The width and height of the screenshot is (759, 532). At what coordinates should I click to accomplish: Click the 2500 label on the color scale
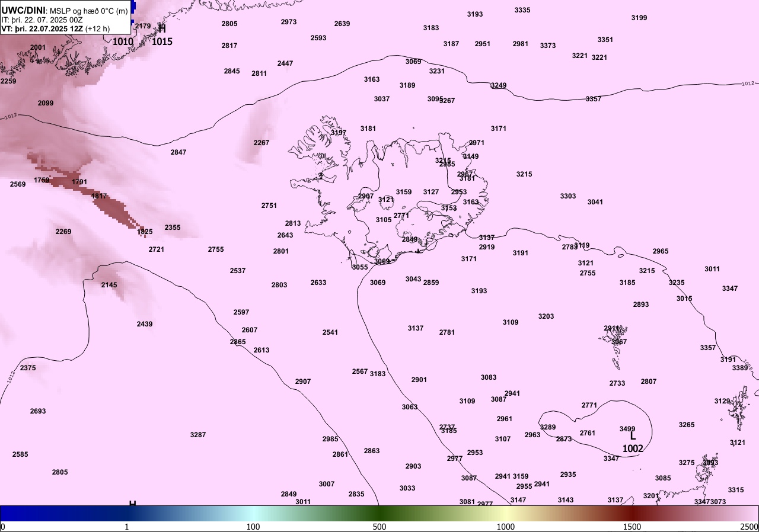tap(750, 527)
